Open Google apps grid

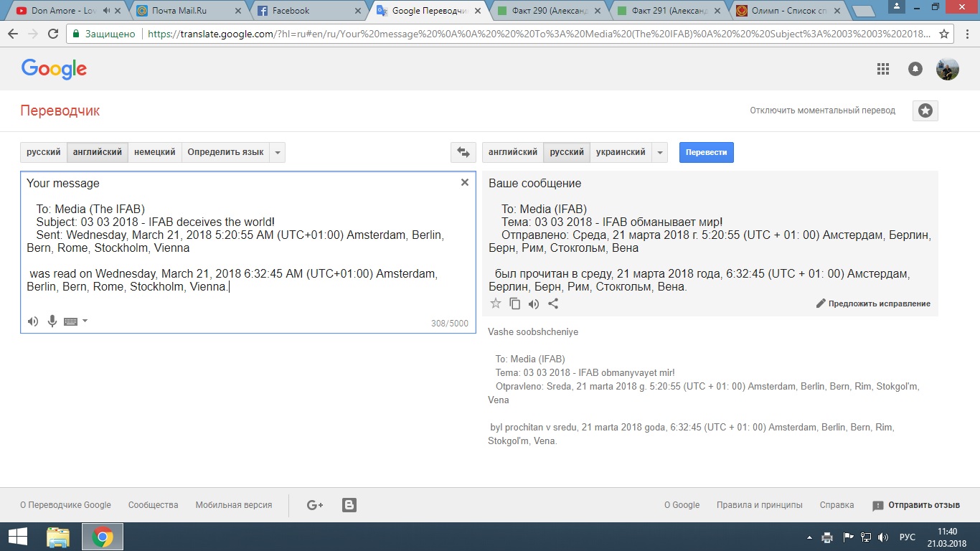click(x=883, y=69)
